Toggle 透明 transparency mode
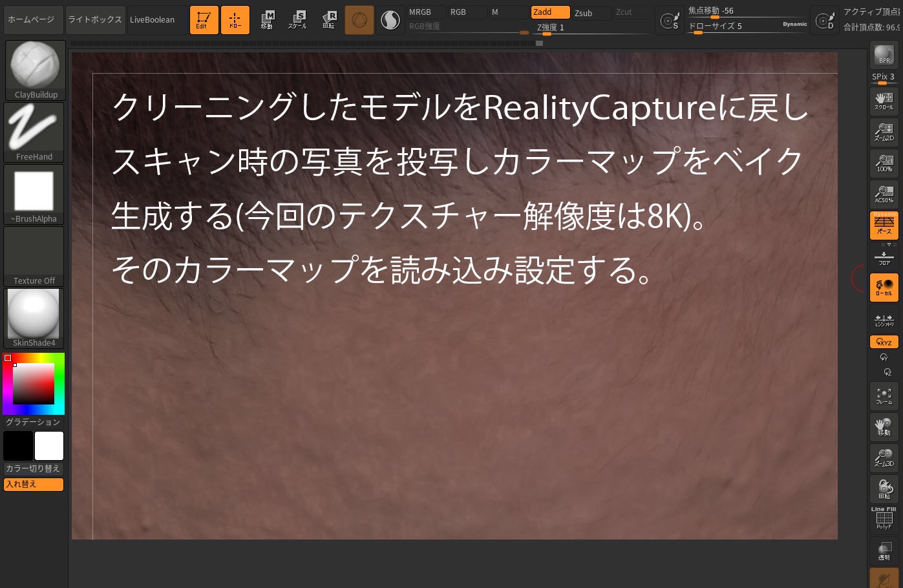Viewport: 903px width, 588px height. click(884, 550)
